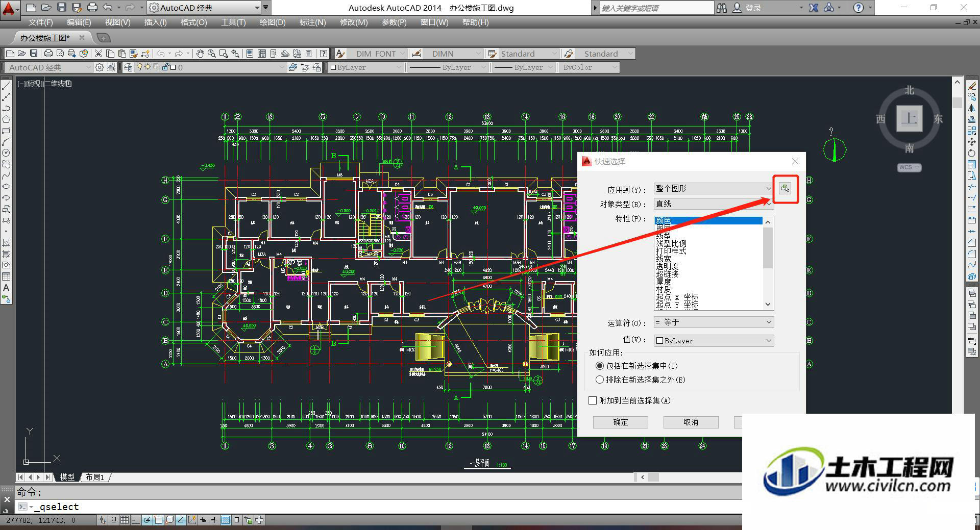Toggle Show Lineweight in status bar

click(214, 520)
